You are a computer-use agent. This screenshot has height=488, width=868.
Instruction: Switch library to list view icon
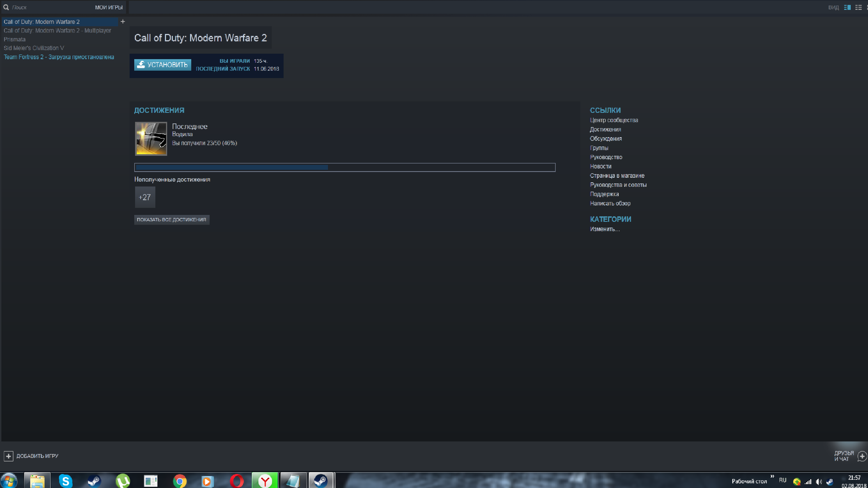[858, 7]
